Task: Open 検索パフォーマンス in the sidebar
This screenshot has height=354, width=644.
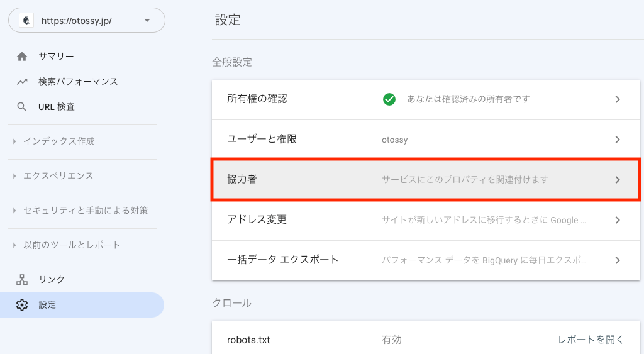Action: click(x=78, y=82)
